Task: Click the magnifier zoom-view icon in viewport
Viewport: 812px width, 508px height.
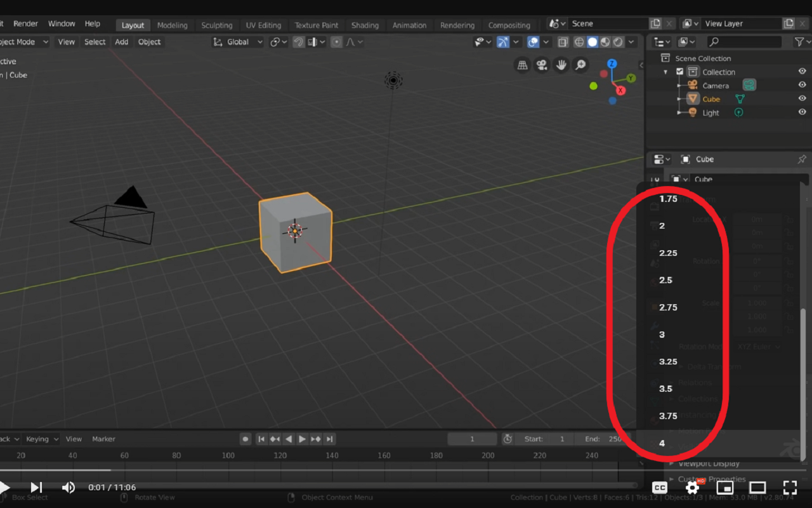Action: [580, 65]
